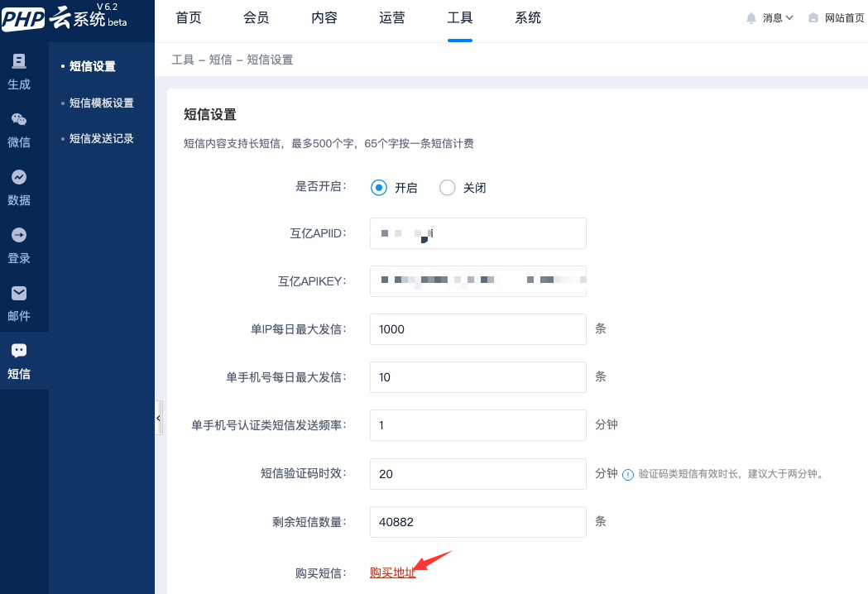Select the 开启 radio button
This screenshot has height=594, width=868.
click(x=379, y=188)
